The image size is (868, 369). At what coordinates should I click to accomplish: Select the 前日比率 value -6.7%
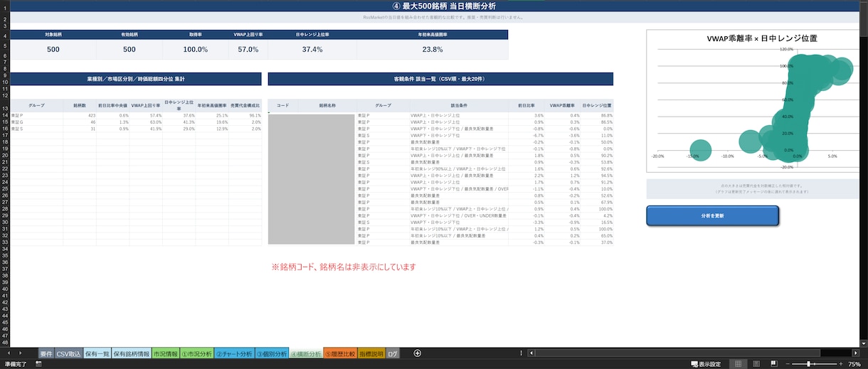[526, 135]
